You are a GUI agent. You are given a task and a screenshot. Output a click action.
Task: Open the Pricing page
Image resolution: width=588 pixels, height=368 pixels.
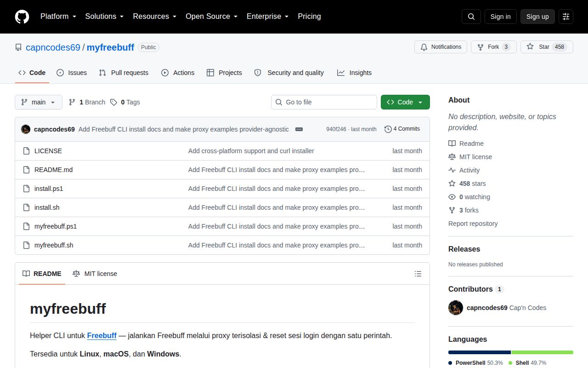(x=309, y=17)
